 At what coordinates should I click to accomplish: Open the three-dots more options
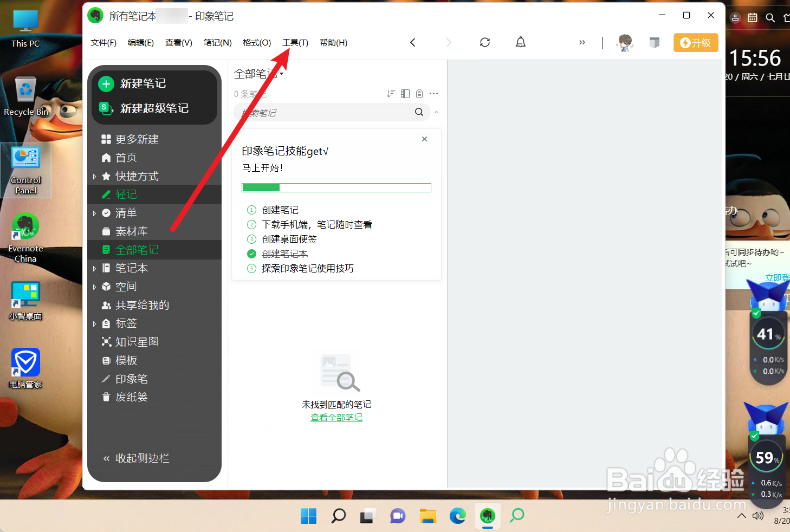433,94
